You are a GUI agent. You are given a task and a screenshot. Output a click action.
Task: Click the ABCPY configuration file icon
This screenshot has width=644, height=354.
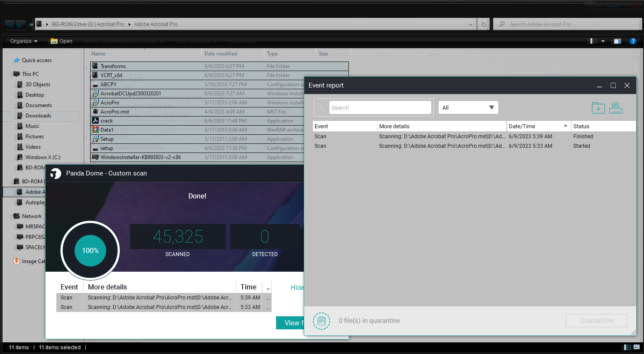95,84
